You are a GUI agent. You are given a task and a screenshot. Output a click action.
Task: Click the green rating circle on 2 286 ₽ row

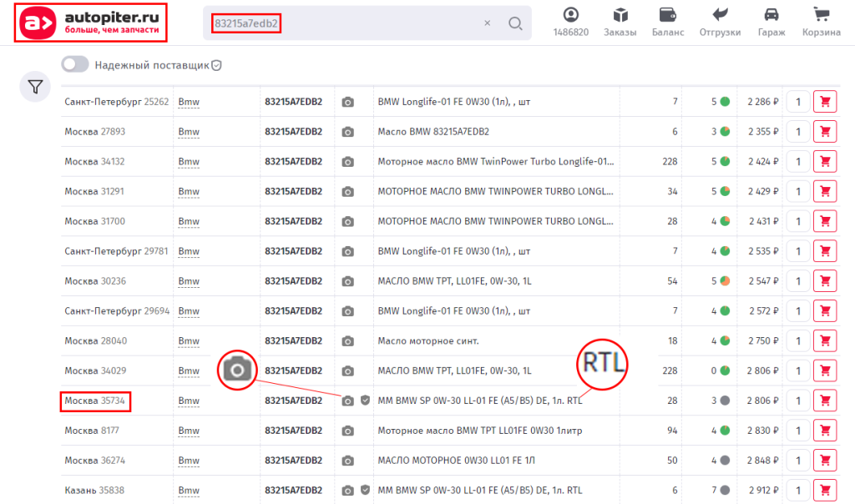pyautogui.click(x=726, y=102)
